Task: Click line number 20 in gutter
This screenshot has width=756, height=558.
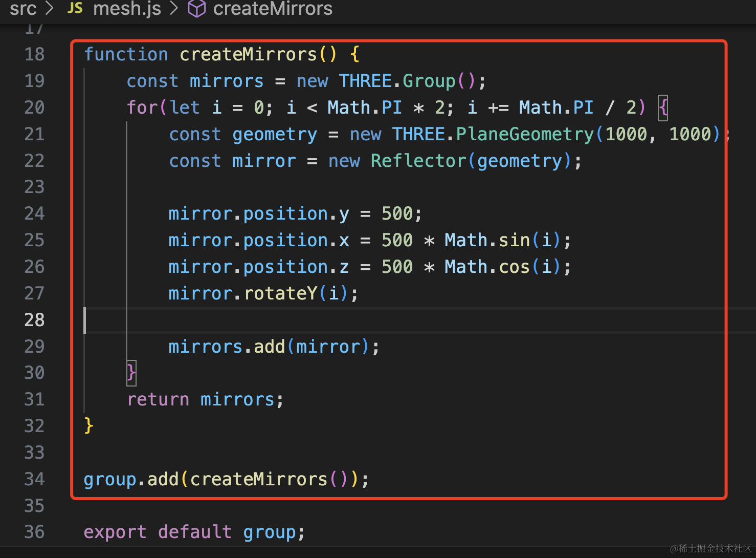Action: (x=34, y=108)
